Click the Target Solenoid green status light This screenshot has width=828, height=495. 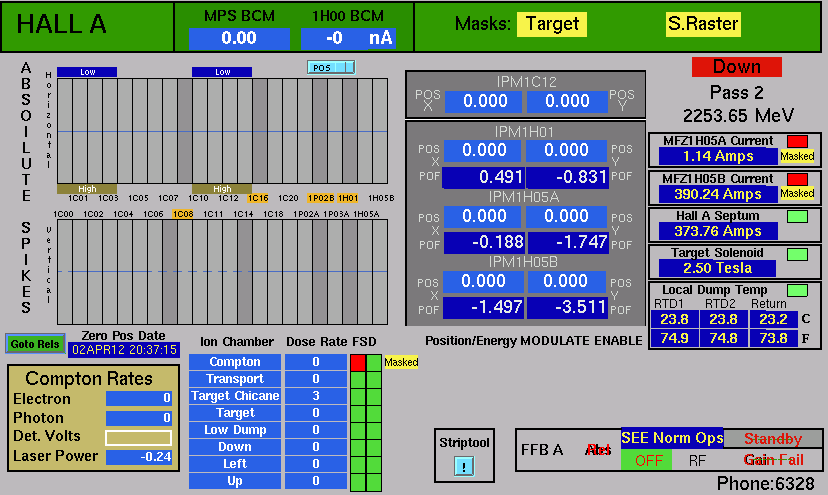pyautogui.click(x=797, y=254)
